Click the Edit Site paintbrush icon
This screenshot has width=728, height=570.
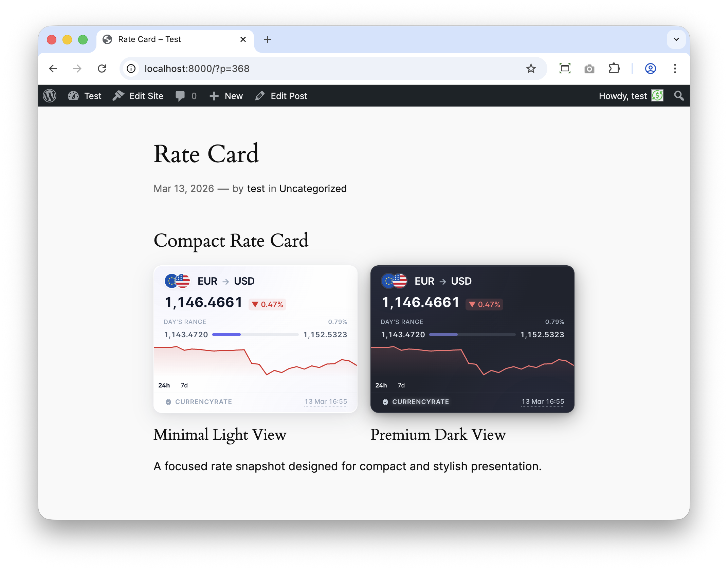[119, 96]
